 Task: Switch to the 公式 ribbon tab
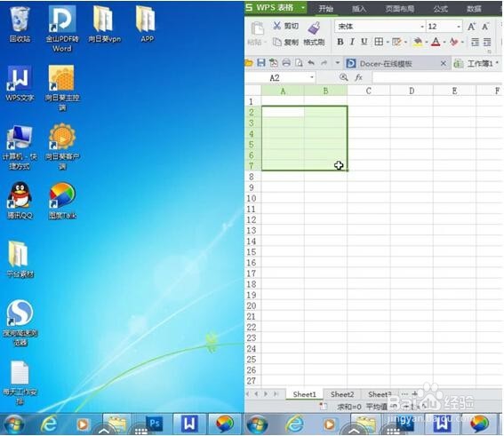pos(440,9)
